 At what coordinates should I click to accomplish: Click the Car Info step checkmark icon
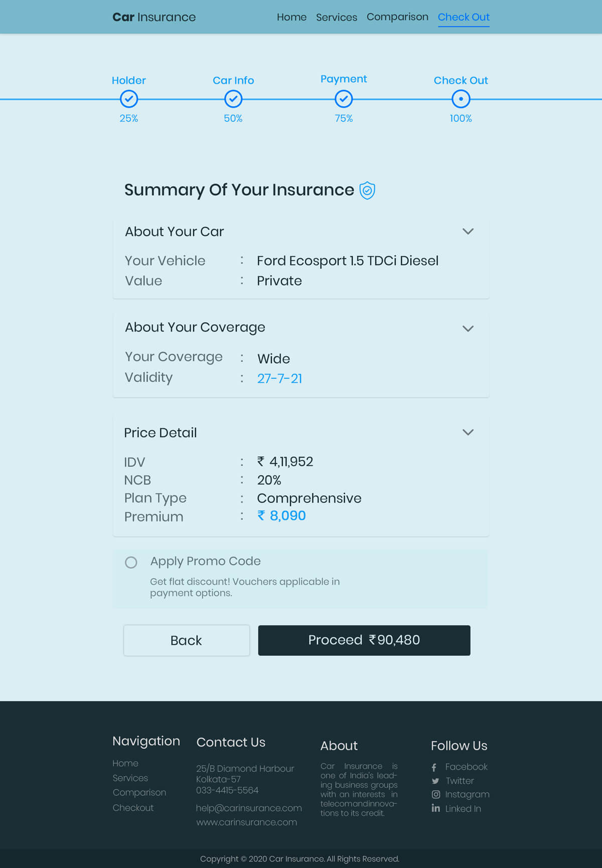click(x=233, y=99)
